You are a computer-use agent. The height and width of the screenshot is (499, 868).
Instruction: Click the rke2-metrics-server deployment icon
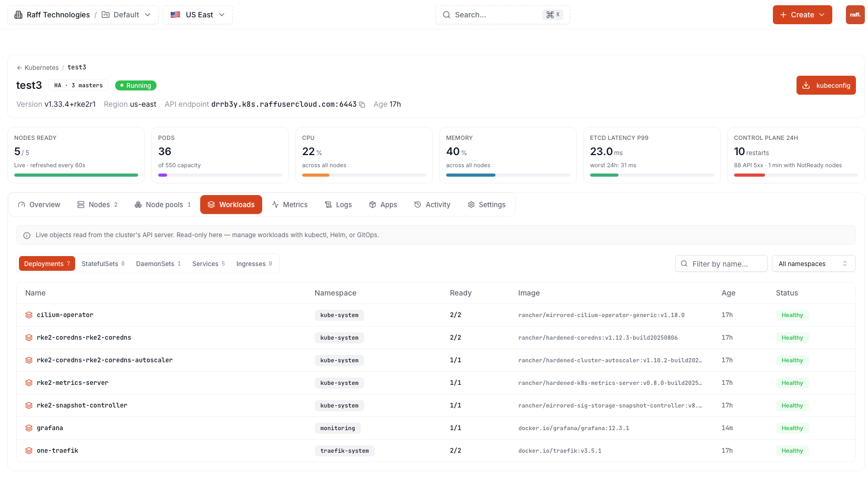[29, 383]
